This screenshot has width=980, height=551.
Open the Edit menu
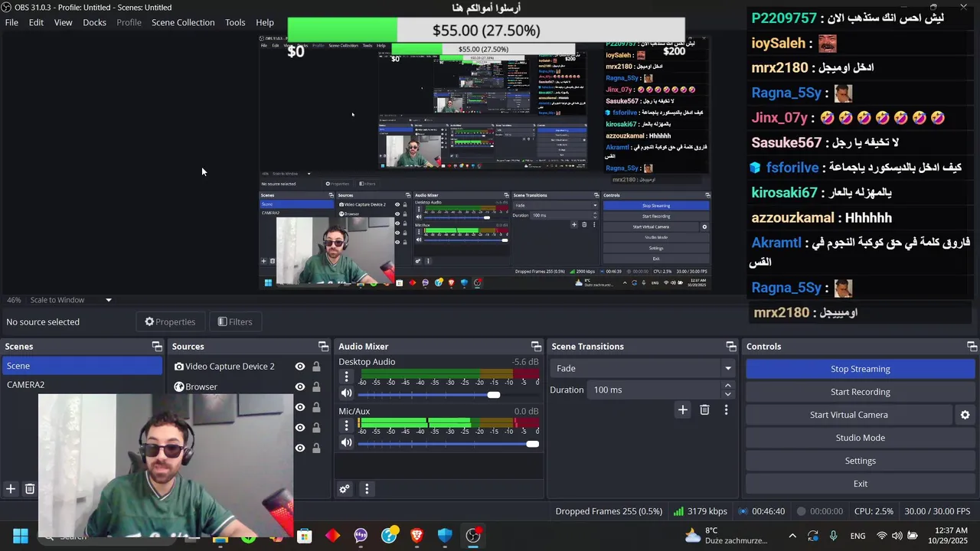[x=36, y=22]
